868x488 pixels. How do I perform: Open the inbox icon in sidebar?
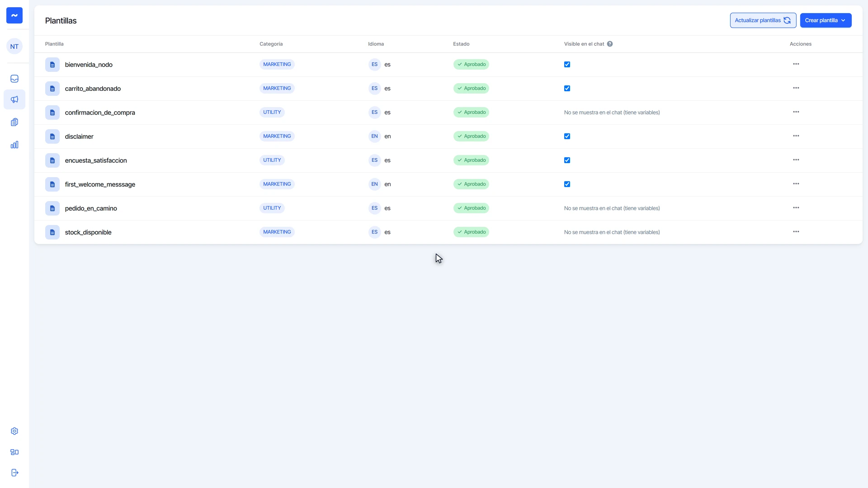(x=14, y=79)
